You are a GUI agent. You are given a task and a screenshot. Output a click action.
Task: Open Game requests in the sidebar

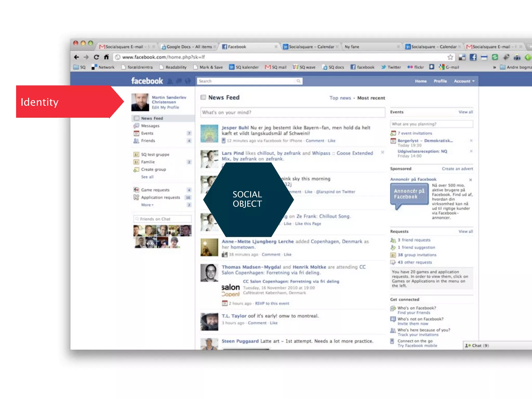tap(155, 190)
